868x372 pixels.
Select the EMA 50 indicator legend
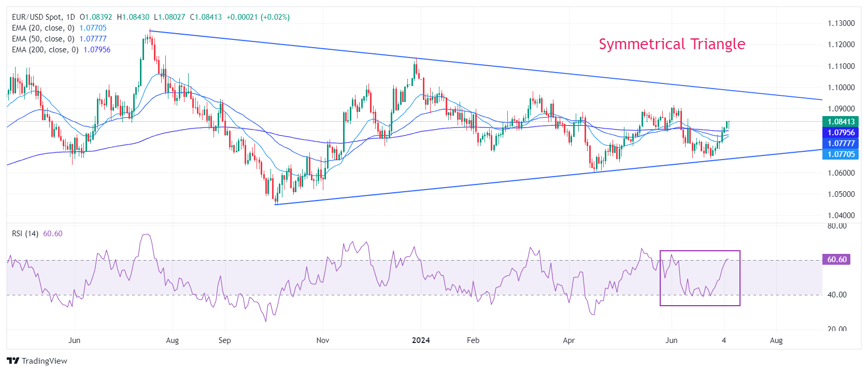click(x=43, y=39)
